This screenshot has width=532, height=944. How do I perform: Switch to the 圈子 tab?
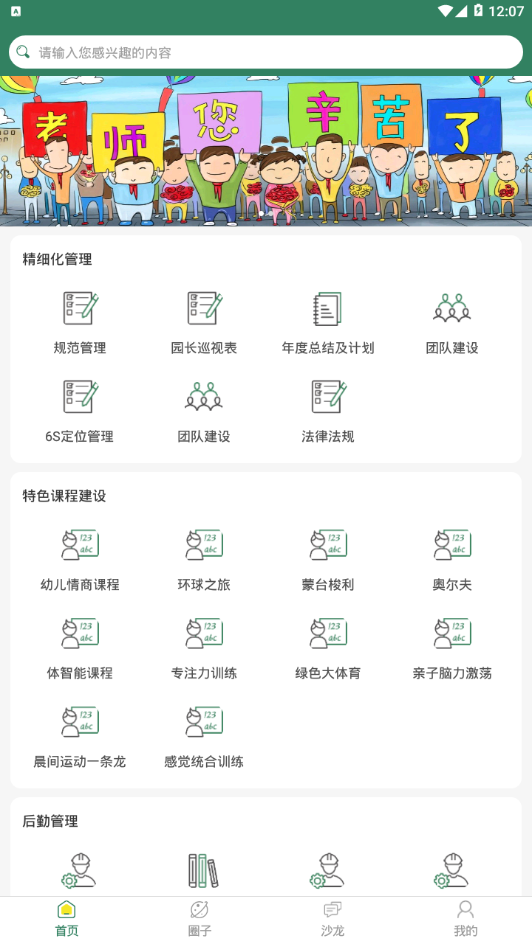[x=199, y=919]
